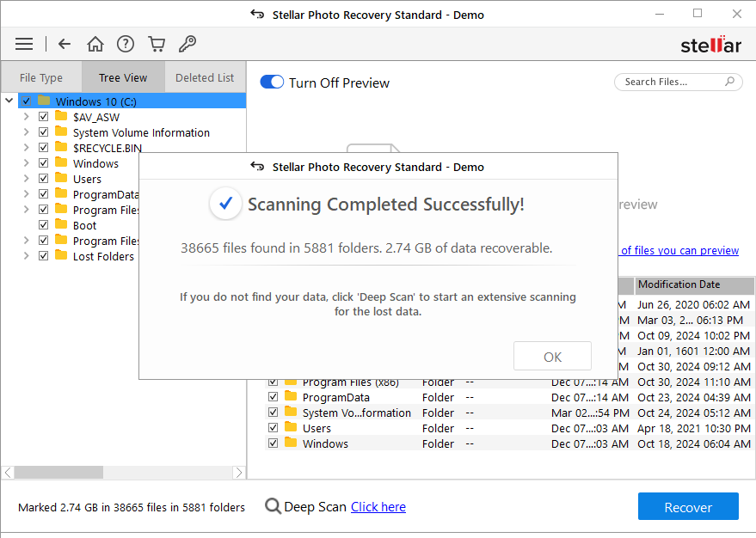The width and height of the screenshot is (756, 538).
Task: Dismiss the scan dialog with OK
Action: tap(551, 355)
